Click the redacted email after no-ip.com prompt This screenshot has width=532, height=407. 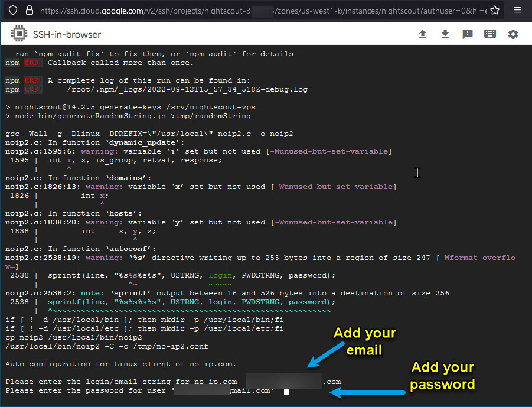[x=283, y=382]
